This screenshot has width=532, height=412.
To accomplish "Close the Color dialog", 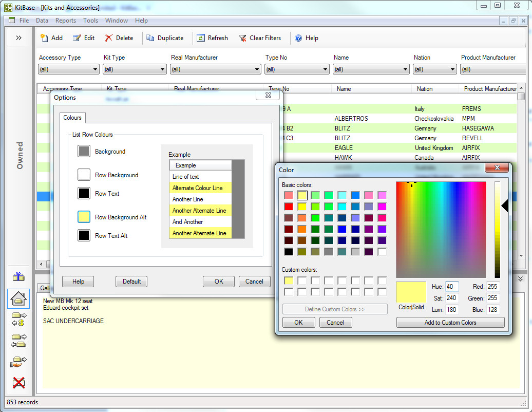I will coord(497,167).
